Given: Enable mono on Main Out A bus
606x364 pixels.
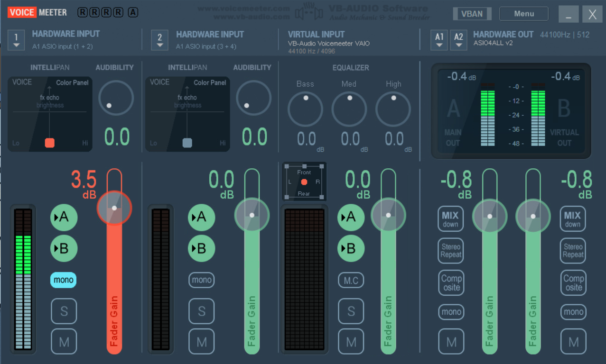Looking at the screenshot, I should (x=451, y=312).
